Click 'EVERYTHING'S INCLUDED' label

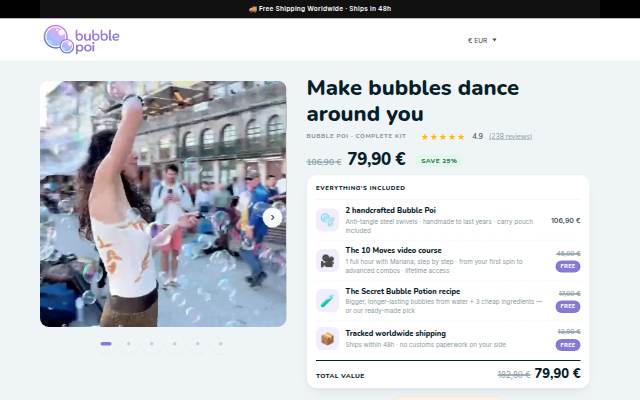[360, 188]
